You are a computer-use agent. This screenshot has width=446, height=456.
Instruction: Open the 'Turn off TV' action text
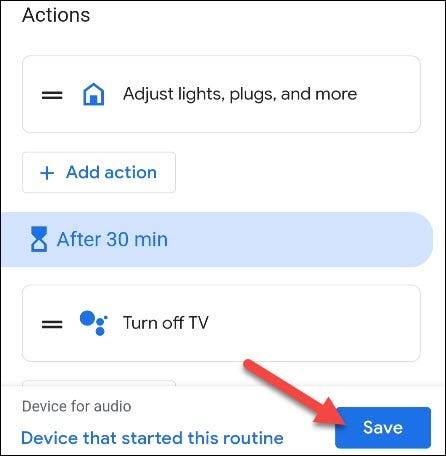coord(166,323)
